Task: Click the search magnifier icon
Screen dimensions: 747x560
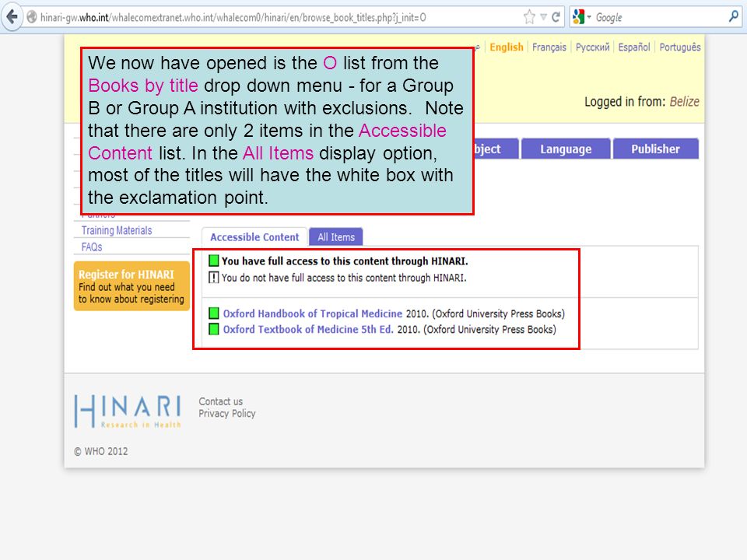Action: click(x=734, y=17)
